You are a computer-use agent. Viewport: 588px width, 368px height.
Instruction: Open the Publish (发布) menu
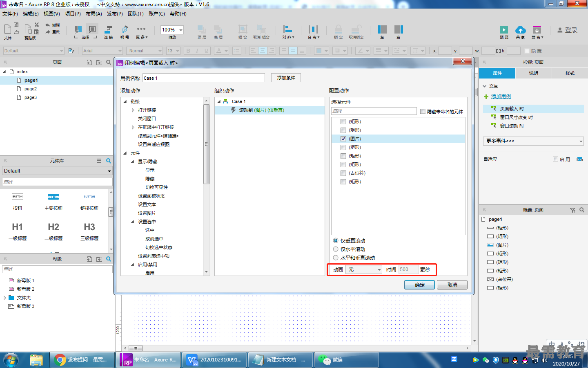click(x=115, y=14)
